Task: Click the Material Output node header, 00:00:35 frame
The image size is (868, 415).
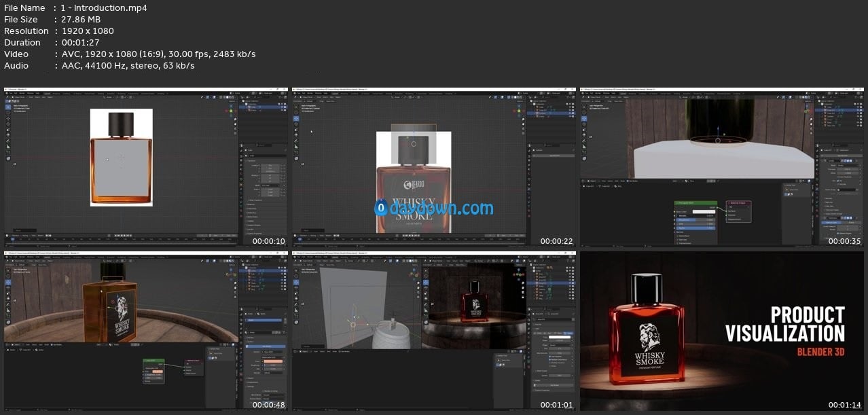Action: click(739, 203)
